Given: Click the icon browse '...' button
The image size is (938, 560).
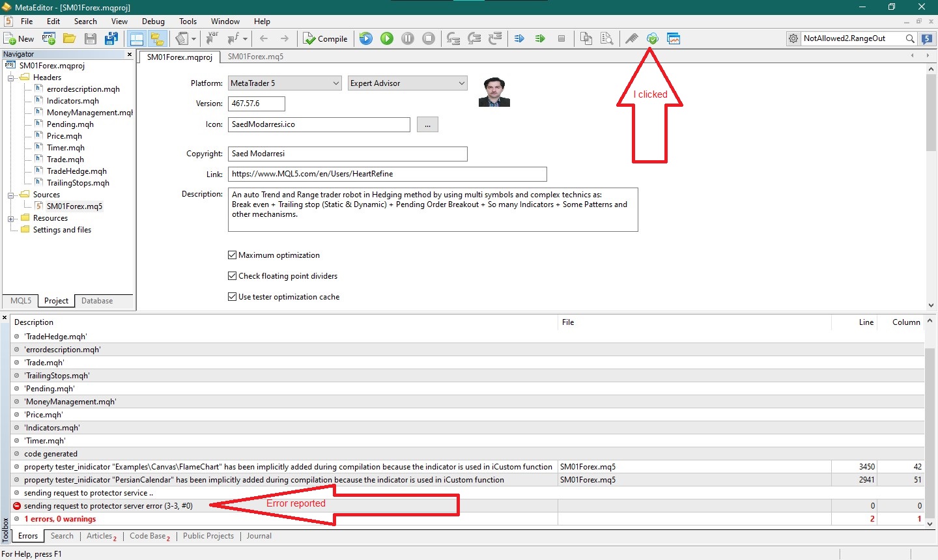Looking at the screenshot, I should coord(427,124).
